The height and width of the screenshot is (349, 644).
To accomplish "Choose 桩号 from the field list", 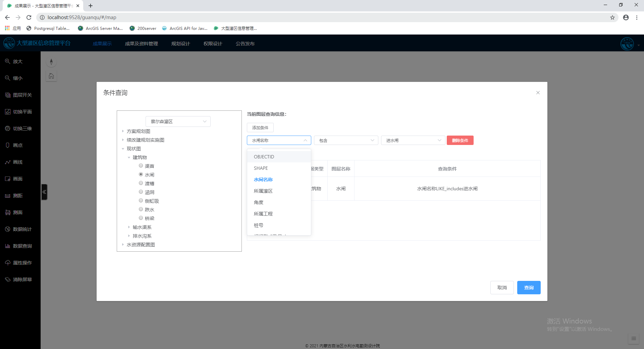I will [x=279, y=225].
